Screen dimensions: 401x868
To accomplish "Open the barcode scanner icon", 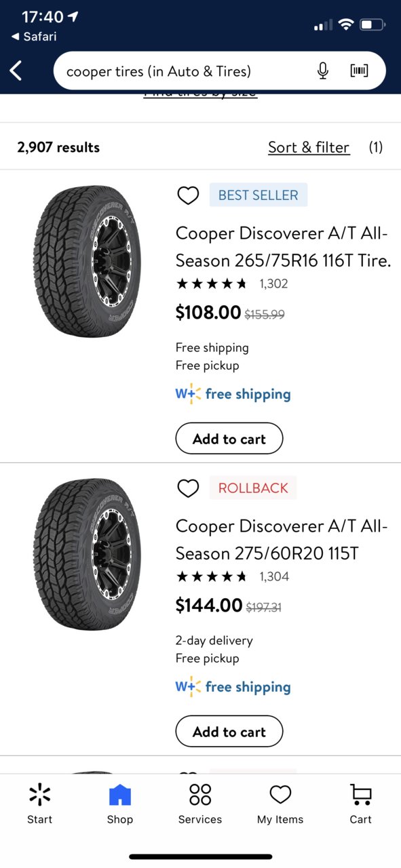I will point(359,71).
